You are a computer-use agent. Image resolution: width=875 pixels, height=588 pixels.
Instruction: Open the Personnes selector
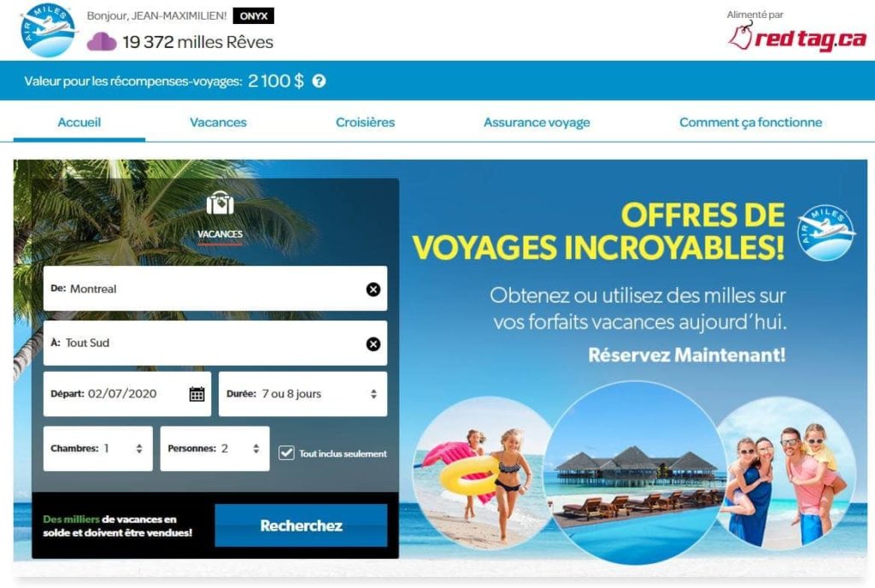[214, 449]
